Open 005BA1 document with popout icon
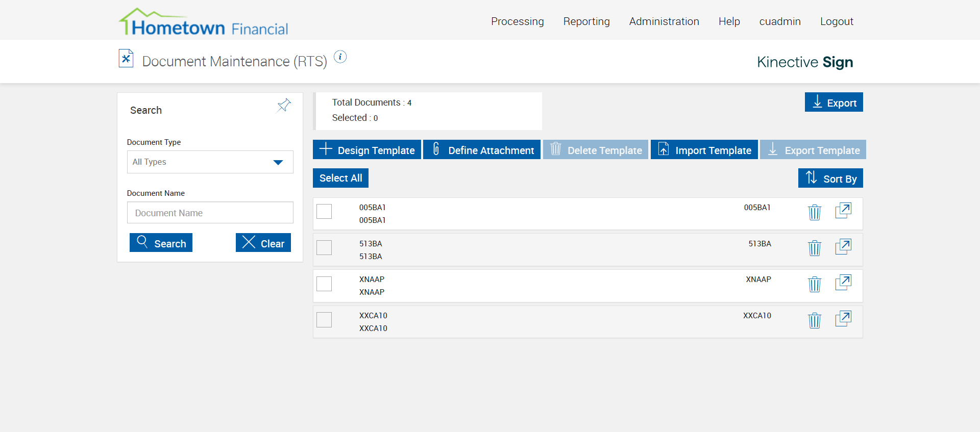Image resolution: width=980 pixels, height=432 pixels. pos(843,211)
